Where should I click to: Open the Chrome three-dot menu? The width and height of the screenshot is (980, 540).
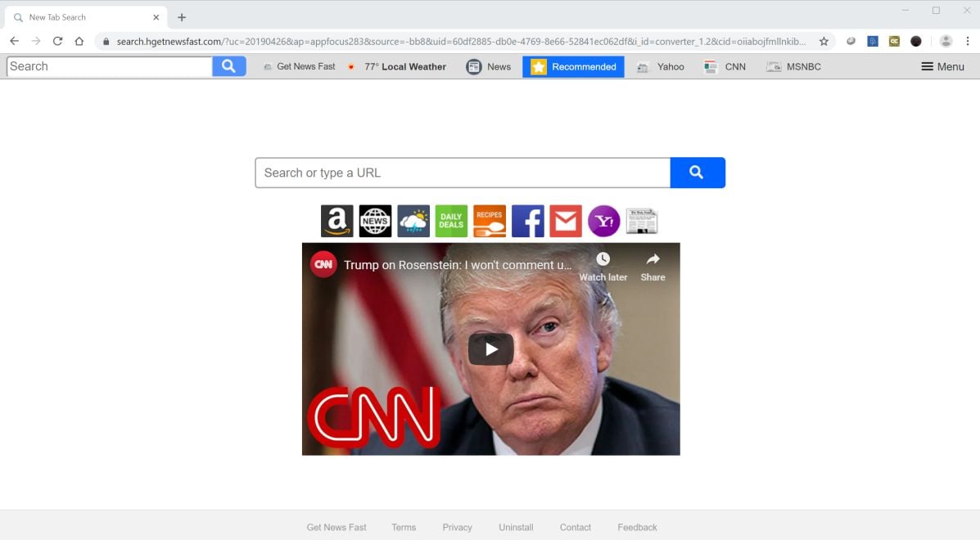pyautogui.click(x=968, y=41)
